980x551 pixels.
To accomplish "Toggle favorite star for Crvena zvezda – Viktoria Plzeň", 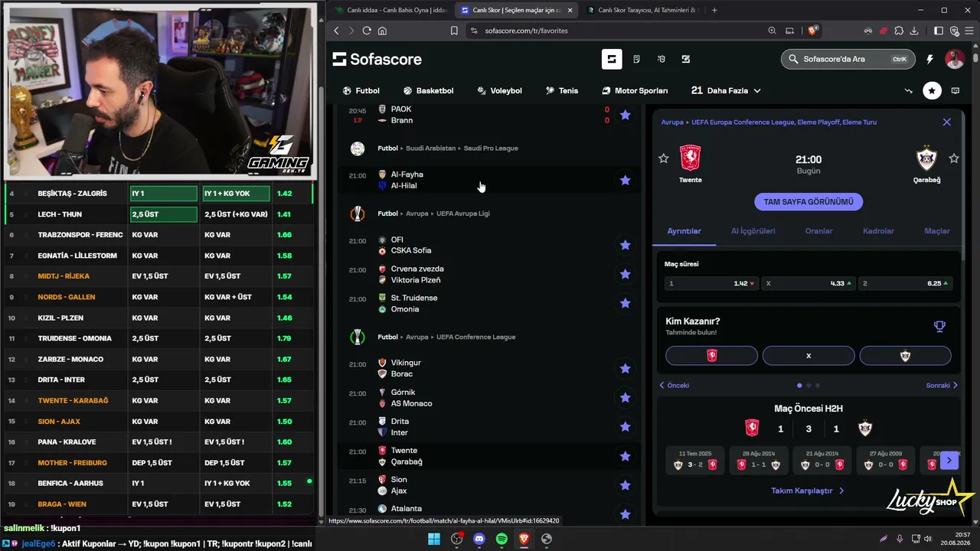I will coord(626,274).
